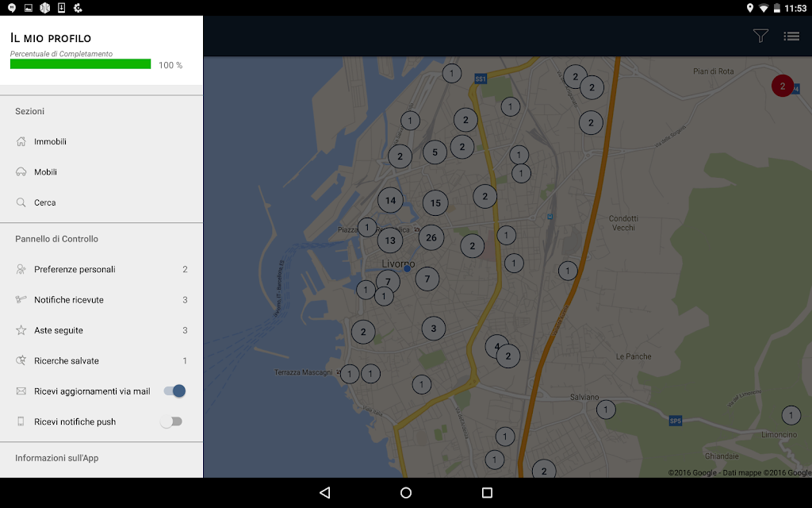Tap the Wi-Fi status bar icon
The width and height of the screenshot is (812, 508).
coord(764,8)
